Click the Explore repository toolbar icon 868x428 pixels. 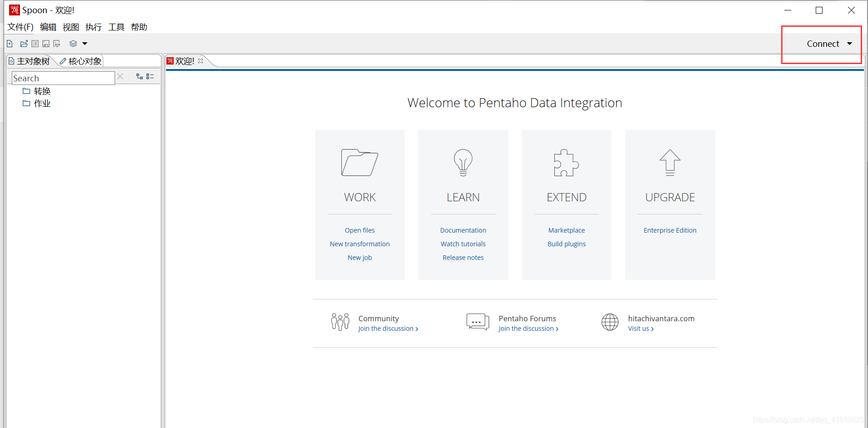(35, 44)
